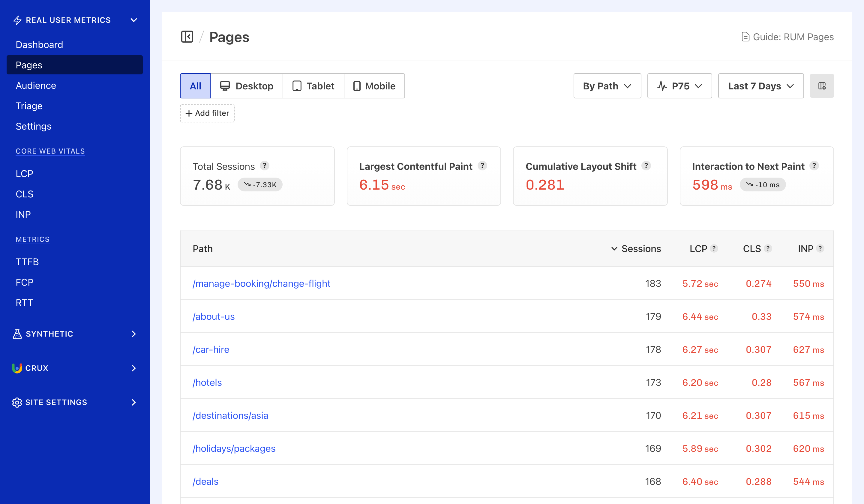Open the Audience page from the sidebar
The height and width of the screenshot is (504, 864).
36,85
